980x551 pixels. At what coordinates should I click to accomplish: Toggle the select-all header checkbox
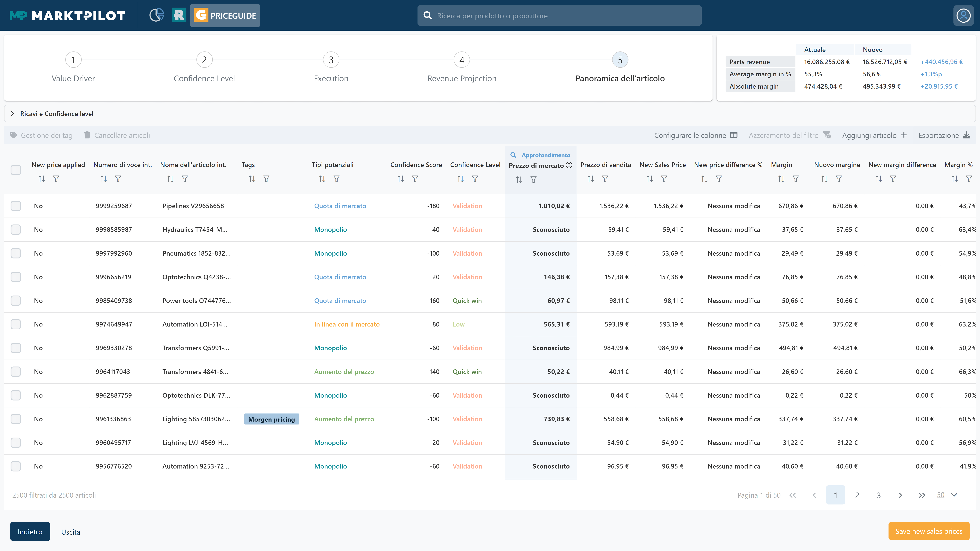16,170
